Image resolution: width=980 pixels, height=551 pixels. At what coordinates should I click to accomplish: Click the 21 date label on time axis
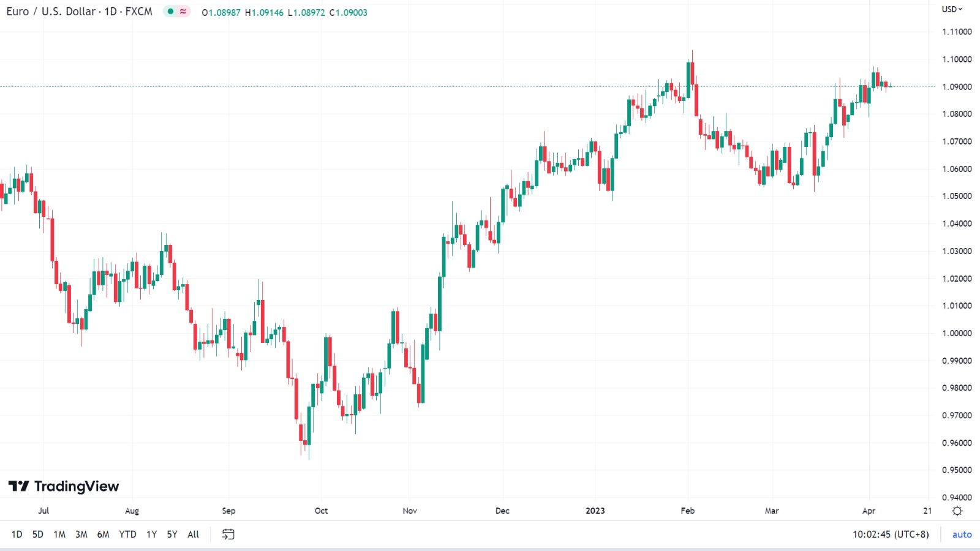point(927,511)
